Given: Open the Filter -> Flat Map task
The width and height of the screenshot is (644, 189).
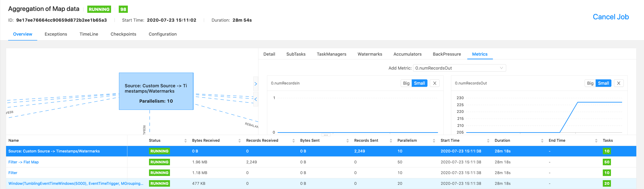Looking at the screenshot, I should point(24,162).
